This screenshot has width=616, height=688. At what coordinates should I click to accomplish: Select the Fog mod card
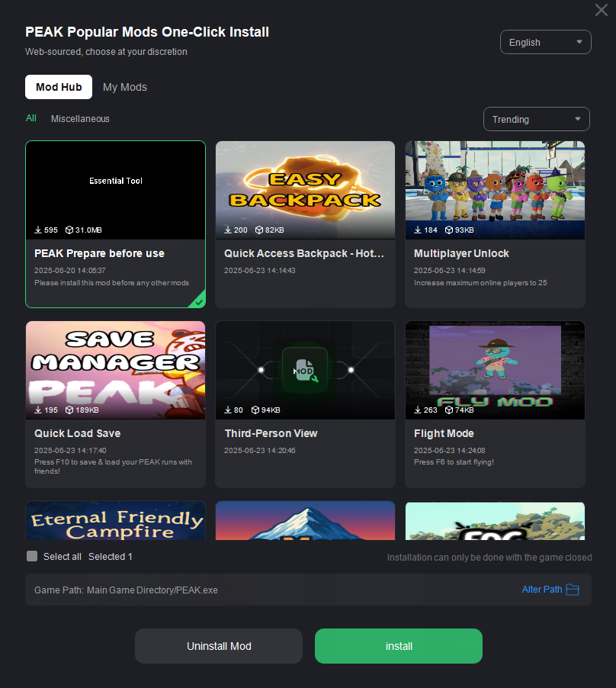[x=495, y=521]
